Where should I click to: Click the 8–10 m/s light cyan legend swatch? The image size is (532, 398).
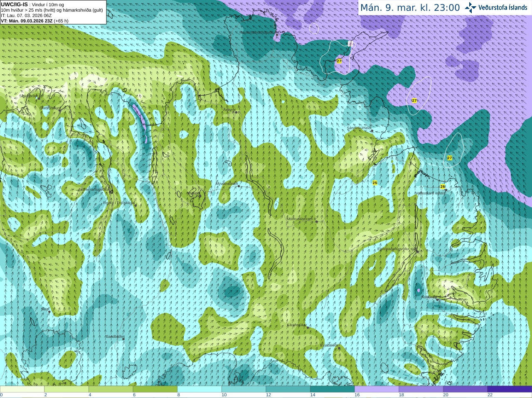point(199,389)
